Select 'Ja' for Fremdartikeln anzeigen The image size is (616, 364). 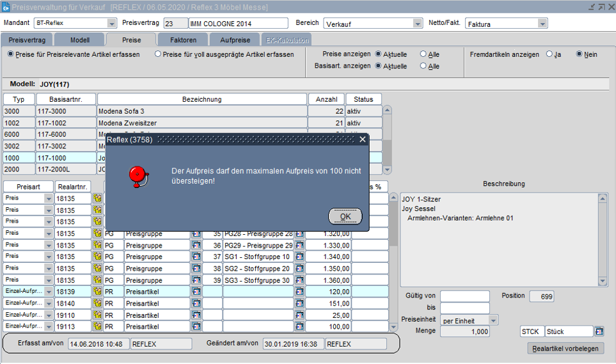[x=549, y=54]
